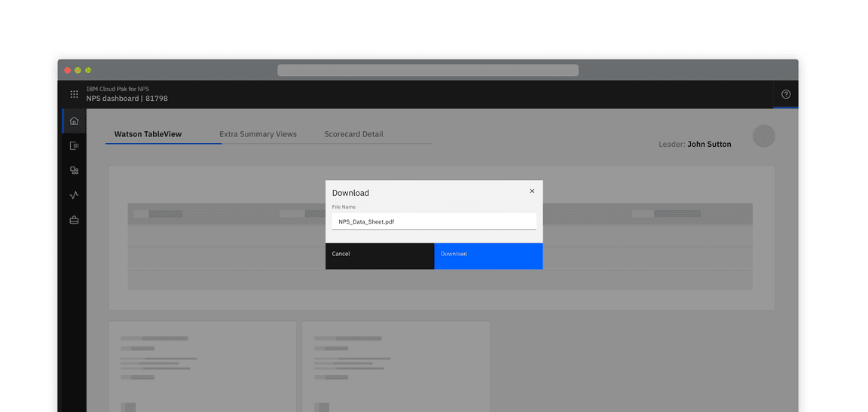Minimize the window with the yellow button

point(78,70)
